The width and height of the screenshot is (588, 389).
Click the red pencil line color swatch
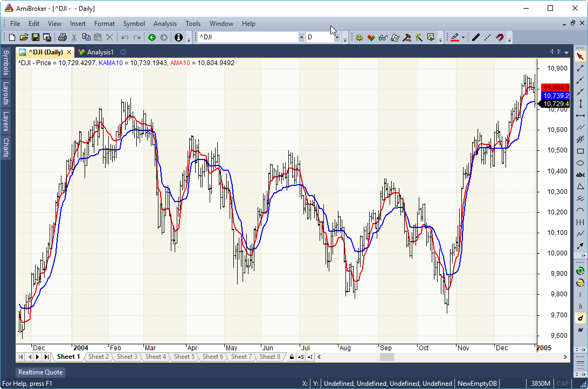click(x=454, y=37)
